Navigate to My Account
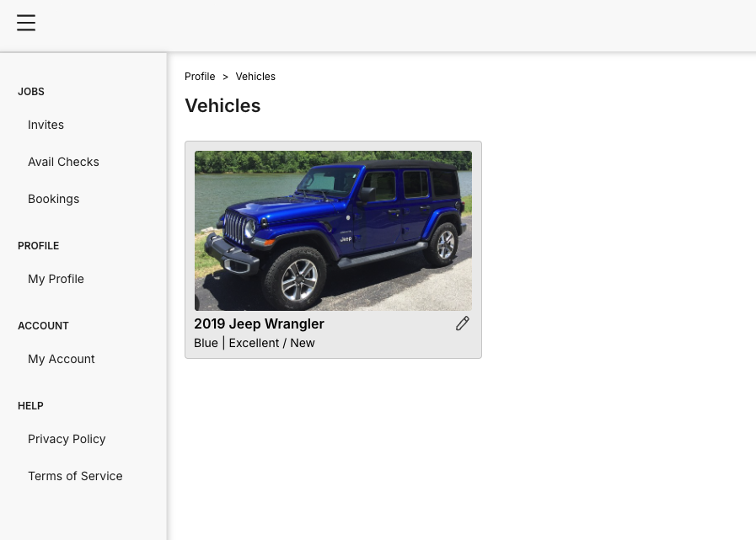Viewport: 756px width, 540px height. pos(62,359)
